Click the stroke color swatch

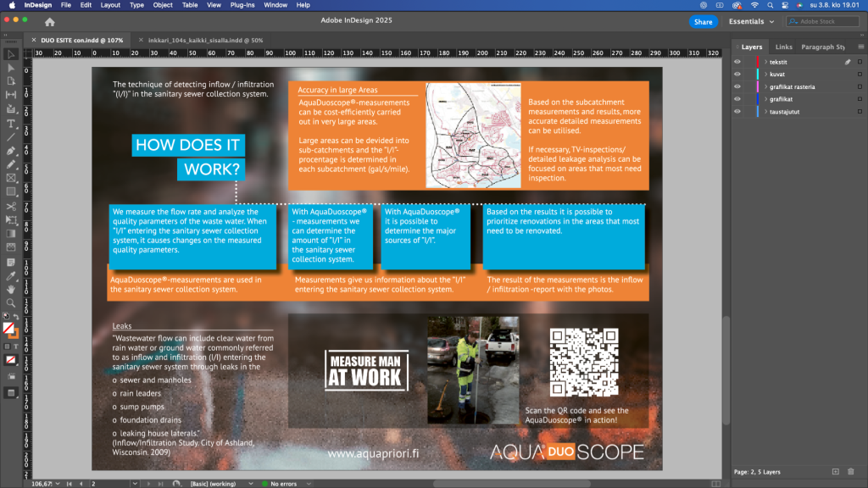point(14,334)
